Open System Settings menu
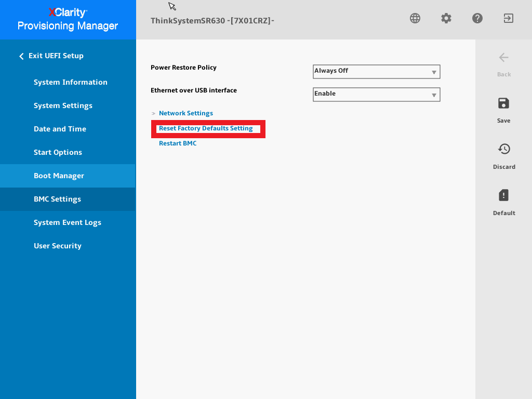The height and width of the screenshot is (399, 532). coord(63,105)
